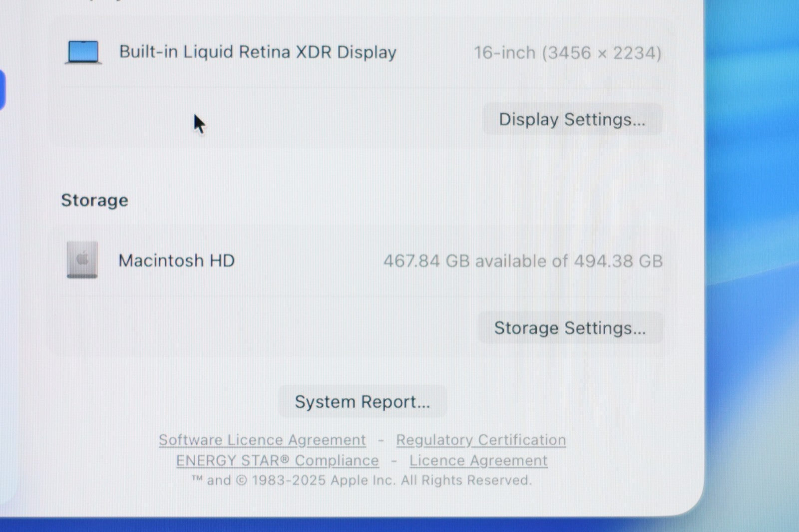The width and height of the screenshot is (799, 532).
Task: Open the ENERGY STAR Compliance link
Action: 277,460
